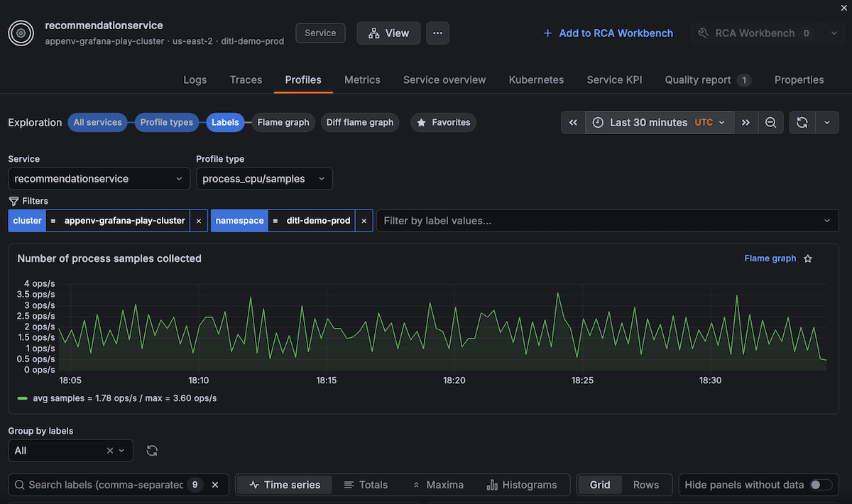
Task: Switch layout to Rows mode
Action: [646, 485]
